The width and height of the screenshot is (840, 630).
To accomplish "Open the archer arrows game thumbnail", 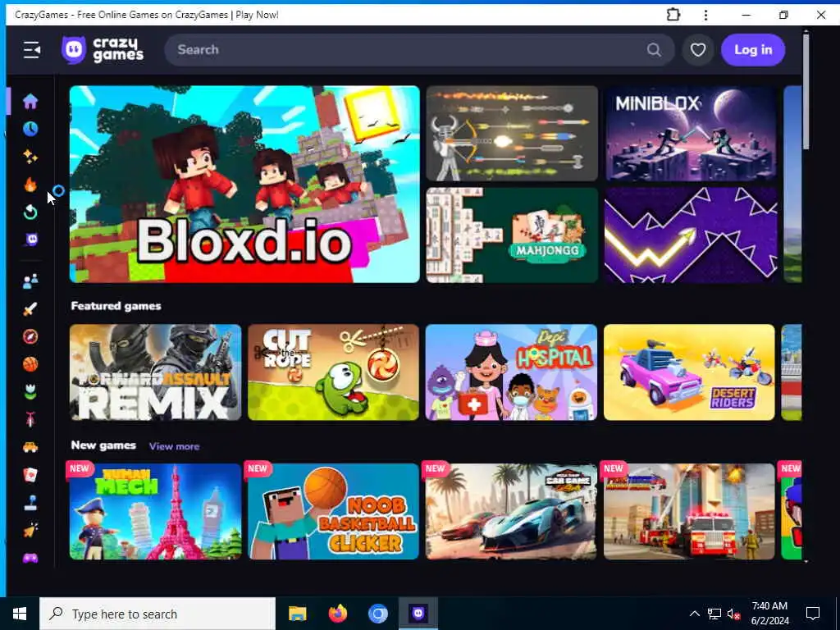I will 512,134.
